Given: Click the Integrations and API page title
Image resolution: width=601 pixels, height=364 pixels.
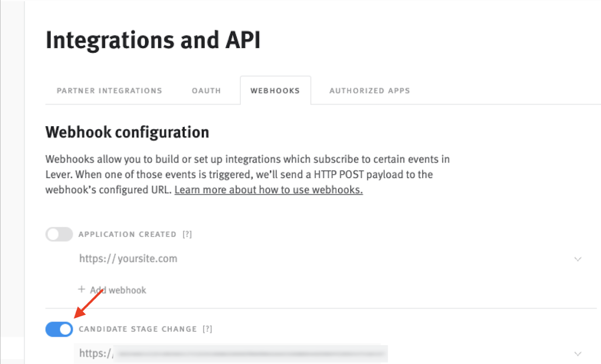Looking at the screenshot, I should pyautogui.click(x=153, y=40).
